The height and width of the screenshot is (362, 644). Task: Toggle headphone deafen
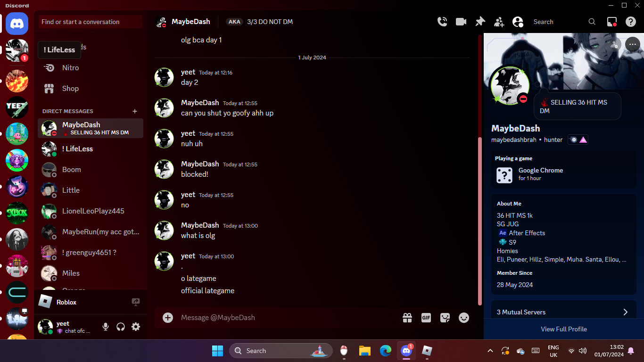tap(121, 327)
